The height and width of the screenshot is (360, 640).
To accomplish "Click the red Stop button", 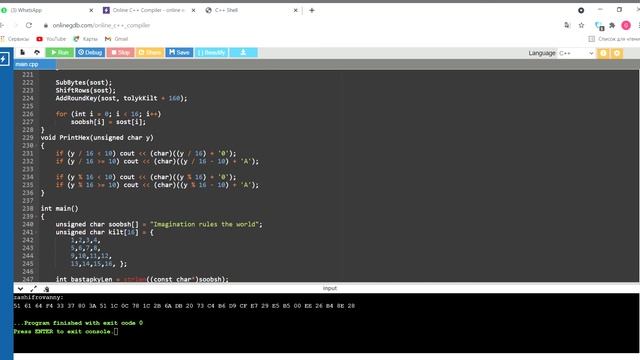I will 120,53.
